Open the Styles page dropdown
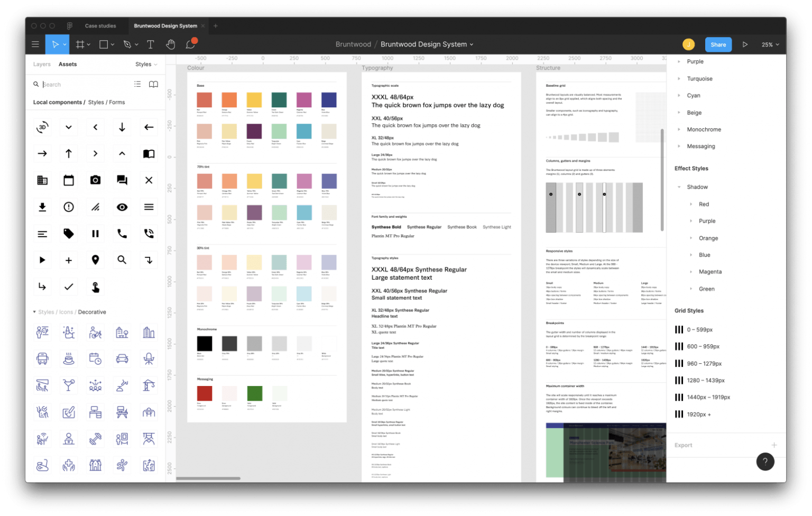812x516 pixels. click(x=146, y=64)
